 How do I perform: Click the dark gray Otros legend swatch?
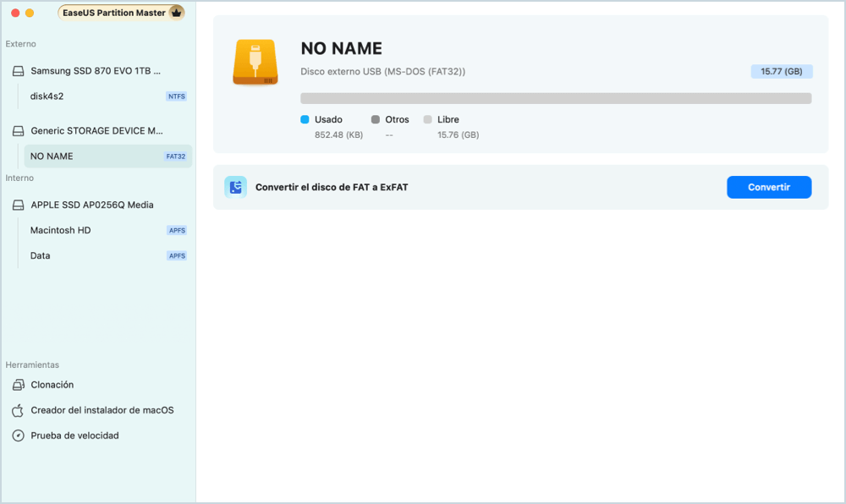[x=376, y=119]
